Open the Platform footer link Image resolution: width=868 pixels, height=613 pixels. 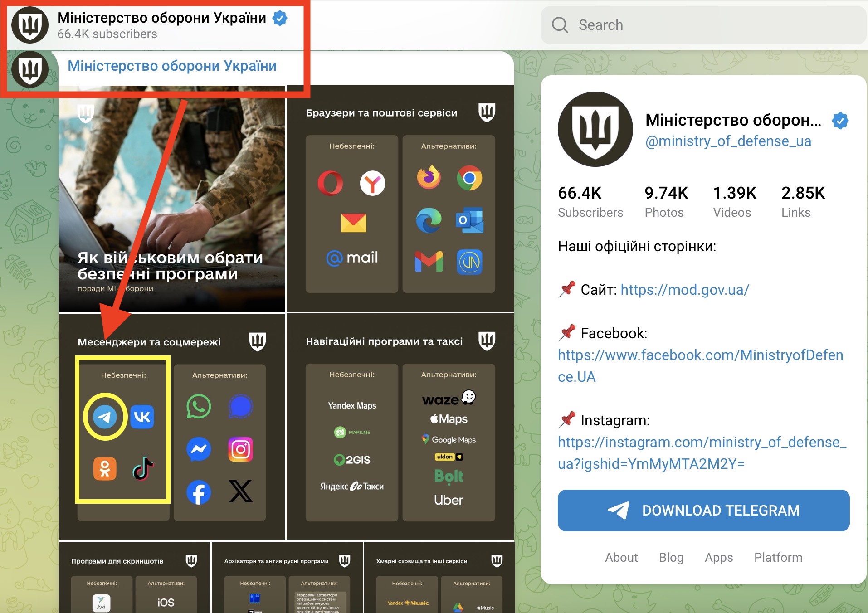tap(778, 557)
